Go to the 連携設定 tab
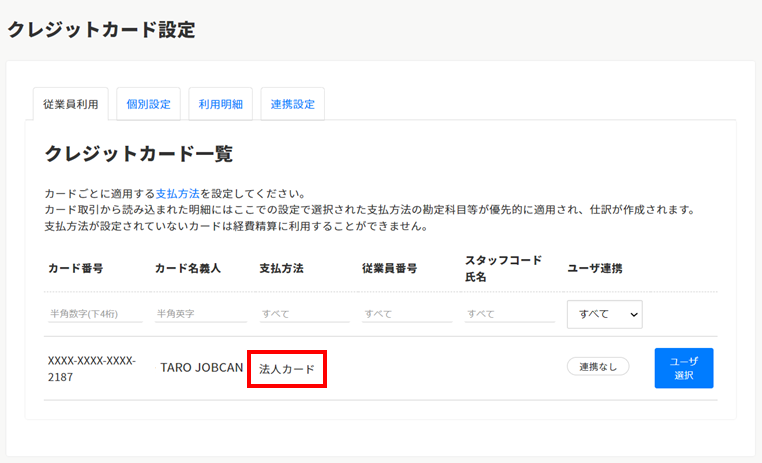 click(x=292, y=104)
